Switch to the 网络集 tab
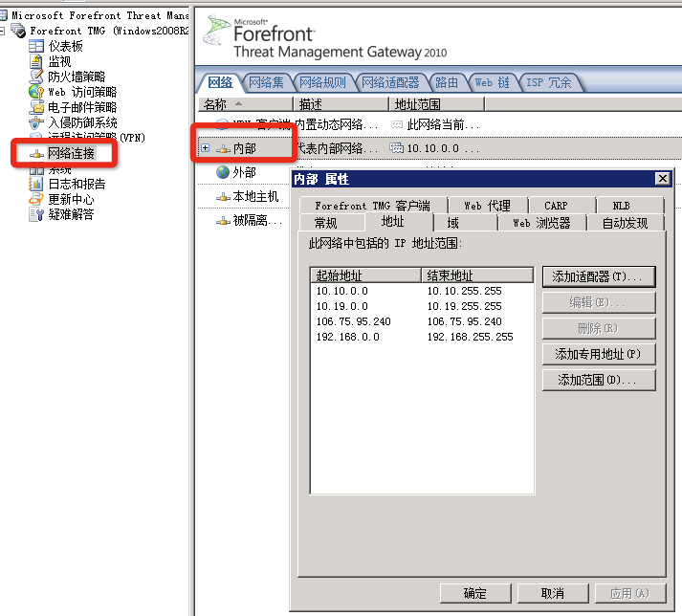Image resolution: width=682 pixels, height=616 pixels. (266, 82)
